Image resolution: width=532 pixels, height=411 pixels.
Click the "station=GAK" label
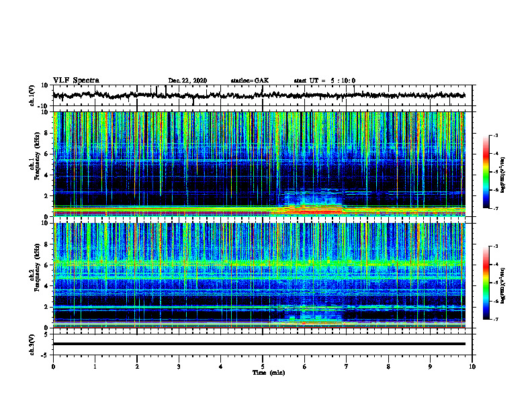point(250,81)
